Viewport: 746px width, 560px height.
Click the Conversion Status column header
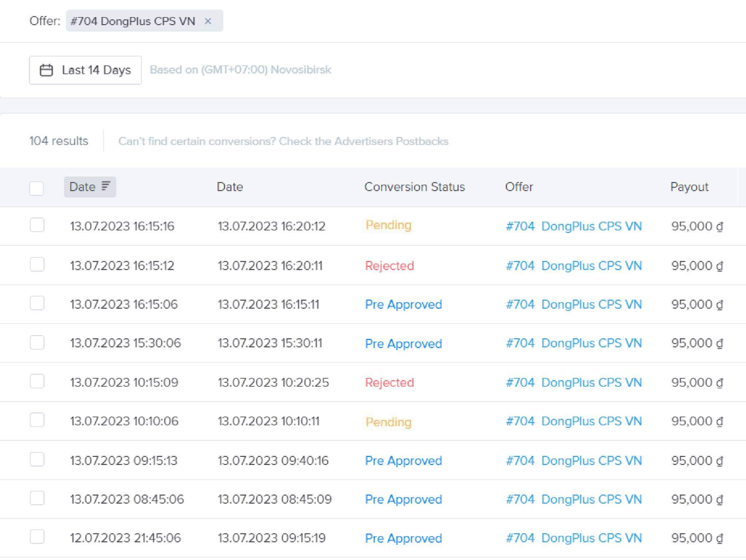tap(415, 187)
